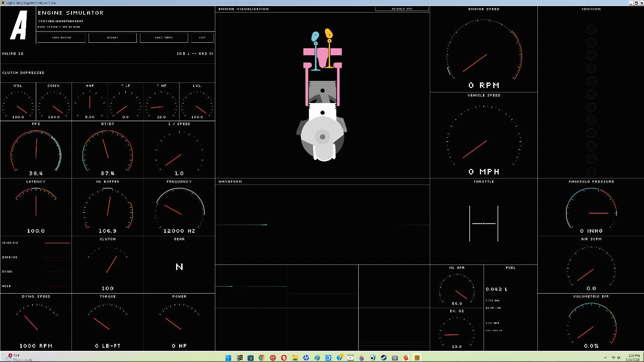Click the Throttle control bar

(x=484, y=223)
